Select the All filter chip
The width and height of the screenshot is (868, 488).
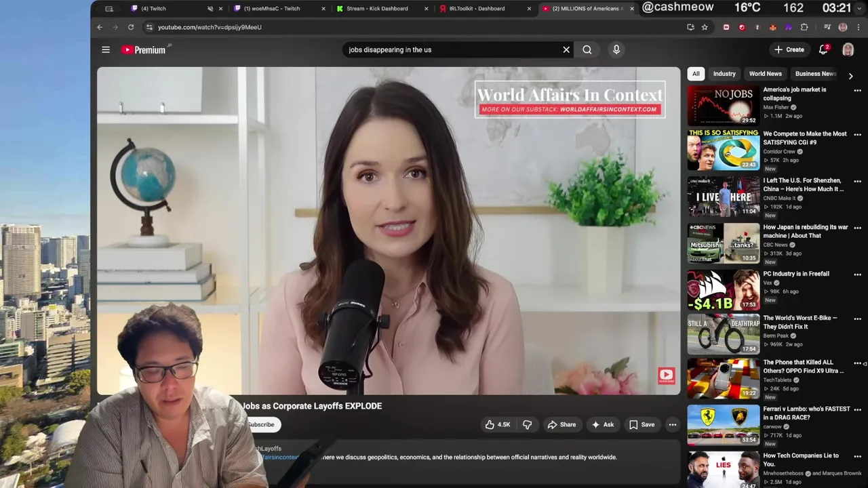coord(696,74)
